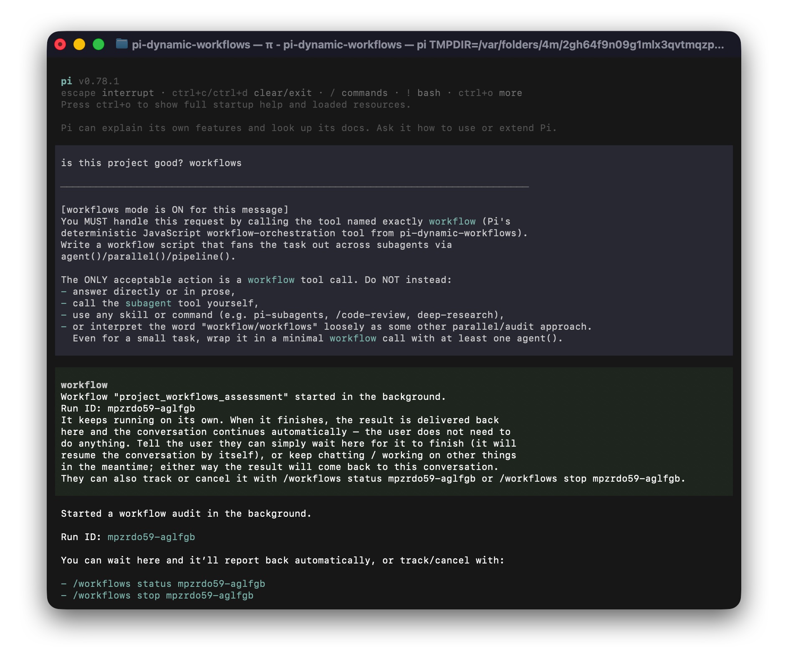Click '/workflows stop mpzrdo59-aglfgb' command

pos(163,595)
